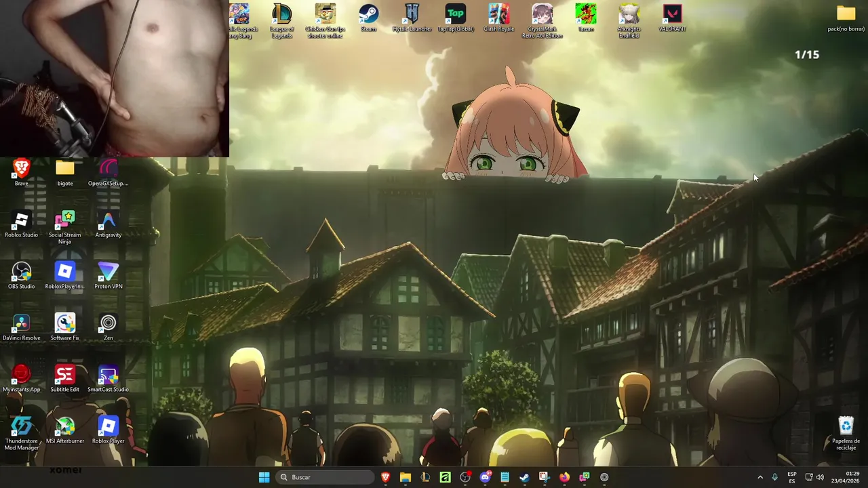Open Brave from the taskbar
The image size is (868, 488).
pyautogui.click(x=386, y=477)
